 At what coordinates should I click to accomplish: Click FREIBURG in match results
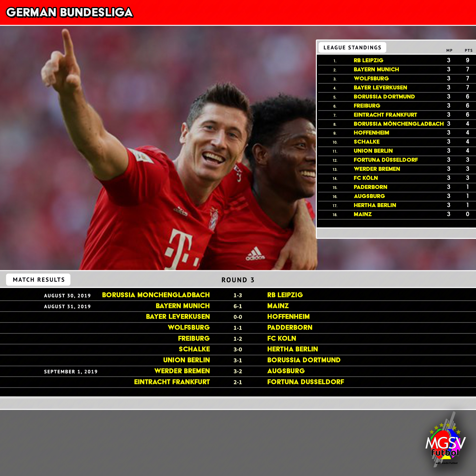tap(194, 338)
